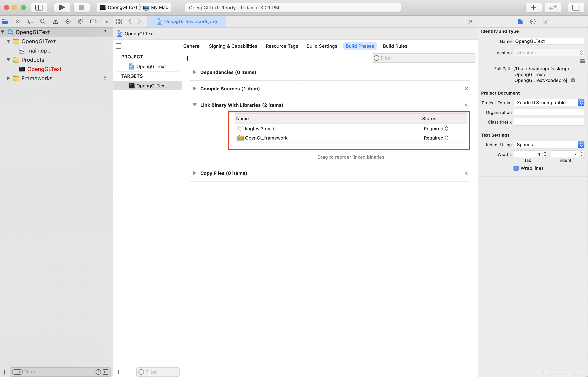Screen dimensions: 588x377
Task: Hide the inspectors panel via toolbar
Action: click(x=576, y=7)
